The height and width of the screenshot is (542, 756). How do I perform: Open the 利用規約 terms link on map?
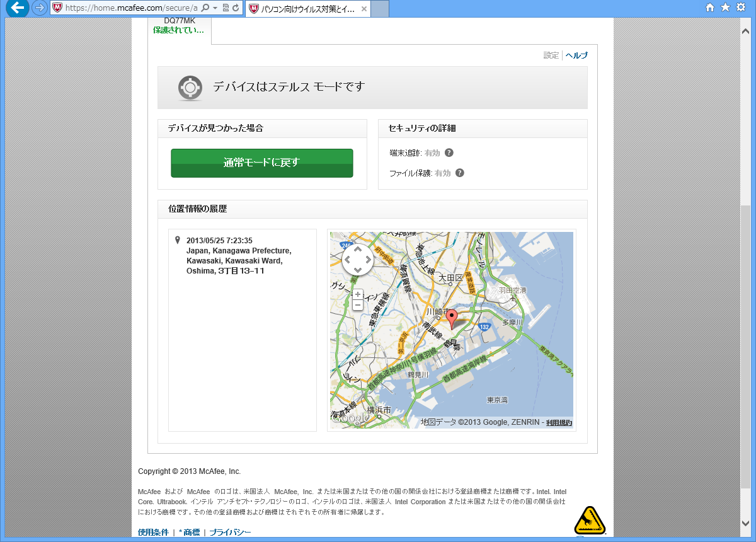point(559,422)
